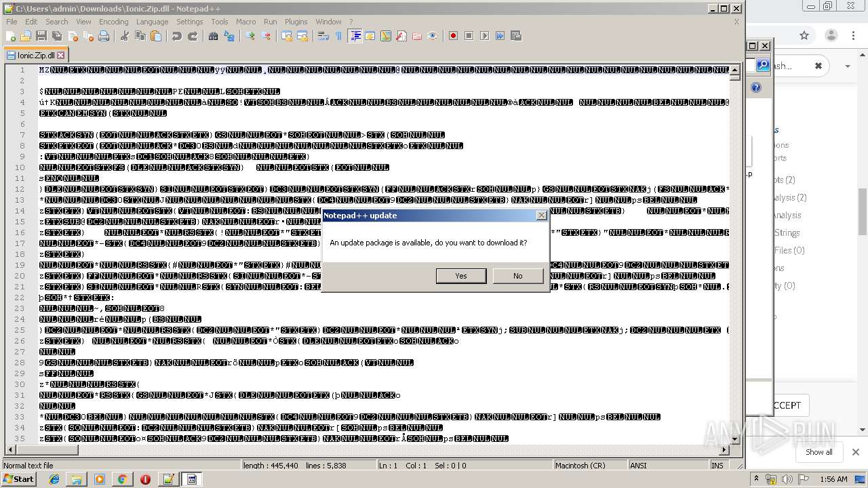The width and height of the screenshot is (868, 488).
Task: Toggle the Monitoring eye icon
Action: 433,36
